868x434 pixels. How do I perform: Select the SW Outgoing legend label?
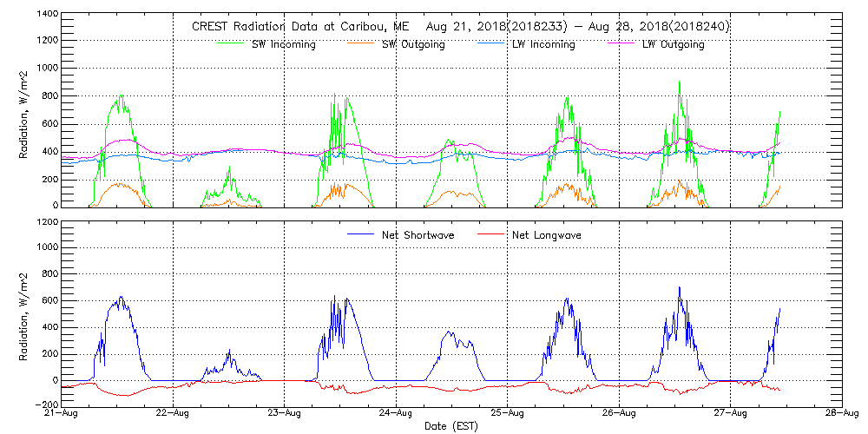(413, 45)
